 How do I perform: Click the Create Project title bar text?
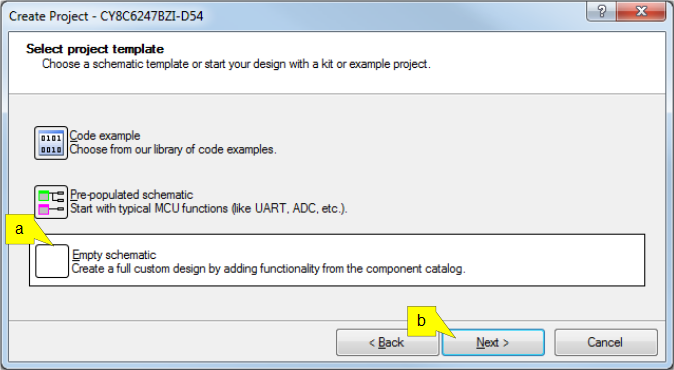pyautogui.click(x=106, y=16)
